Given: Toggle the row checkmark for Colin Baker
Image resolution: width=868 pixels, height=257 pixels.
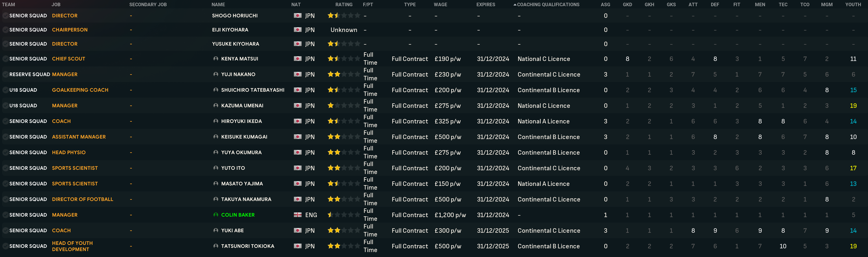Looking at the screenshot, I should (x=5, y=215).
